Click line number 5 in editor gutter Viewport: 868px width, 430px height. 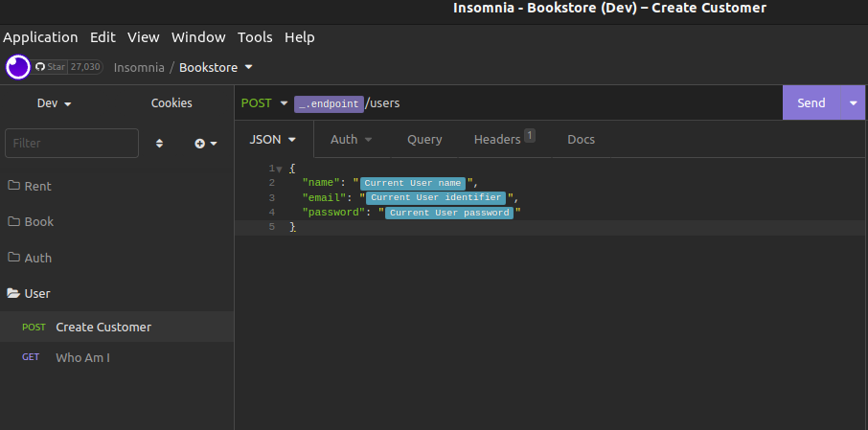tap(271, 227)
